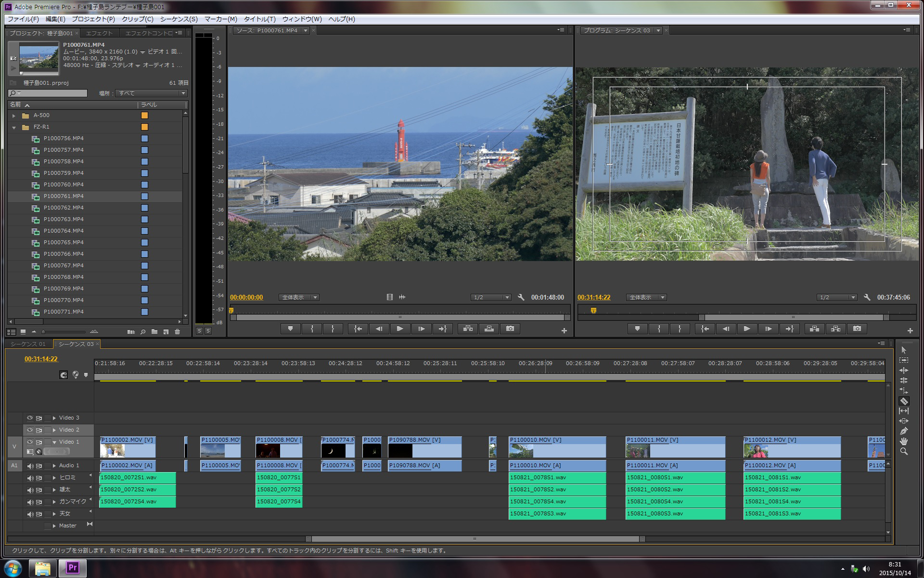Mute the Audio 1 track speaker
924x578 pixels.
[30, 466]
